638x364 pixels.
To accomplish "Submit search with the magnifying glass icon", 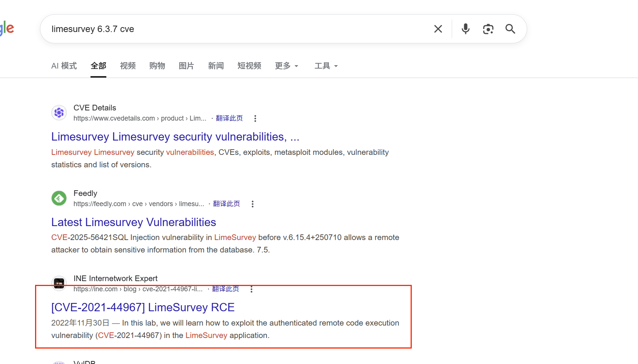I will (510, 29).
